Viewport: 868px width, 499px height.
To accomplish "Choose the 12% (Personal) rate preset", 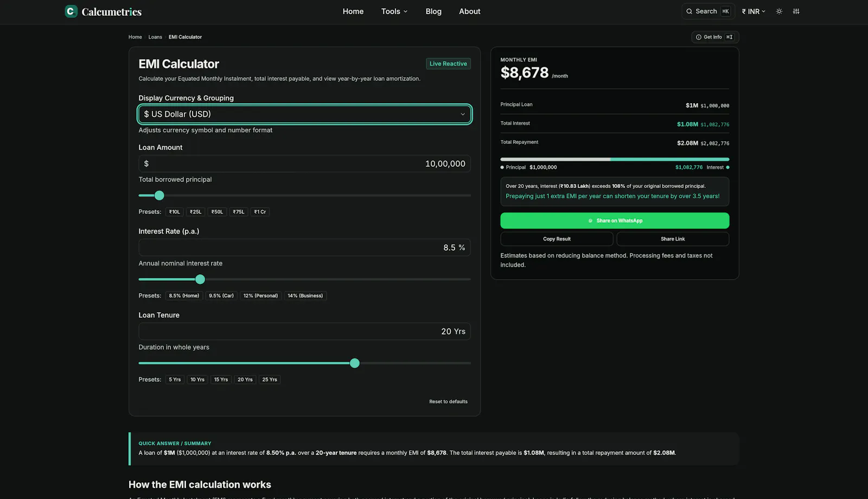I will [260, 296].
